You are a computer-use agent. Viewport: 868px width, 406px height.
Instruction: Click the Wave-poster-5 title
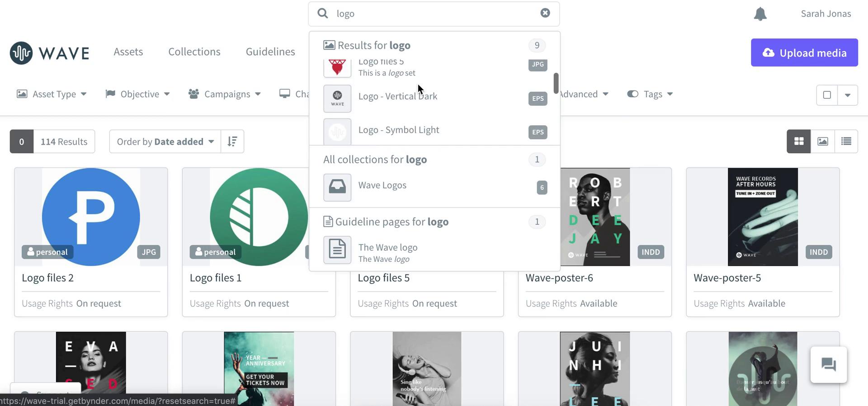click(x=727, y=278)
